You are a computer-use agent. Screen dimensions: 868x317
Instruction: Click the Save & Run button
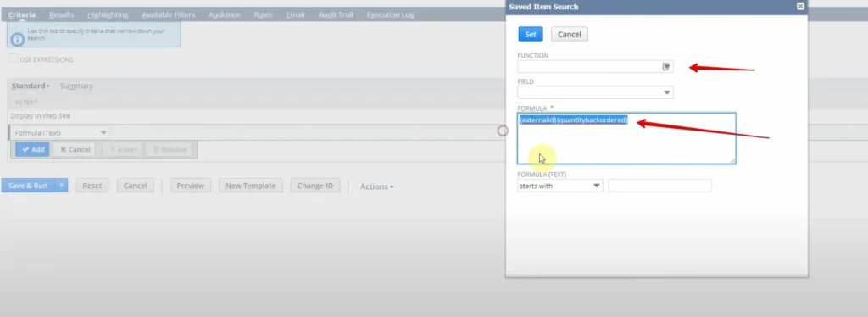(28, 186)
